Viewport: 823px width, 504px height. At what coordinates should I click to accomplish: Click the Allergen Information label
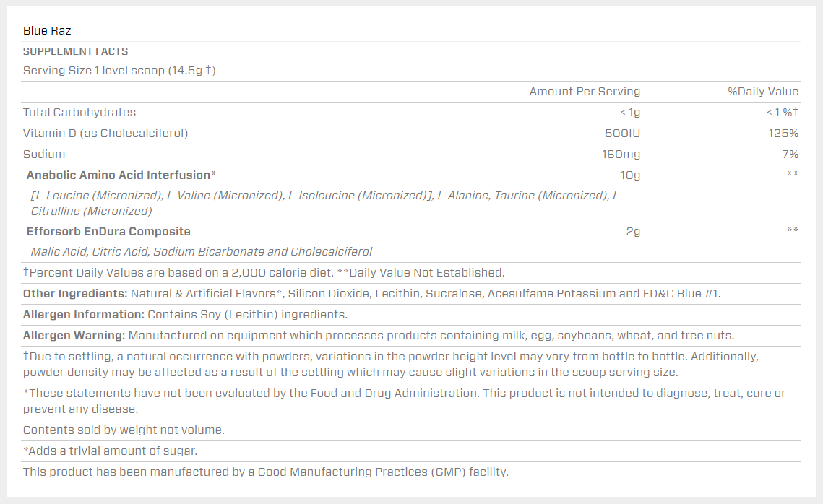point(84,314)
